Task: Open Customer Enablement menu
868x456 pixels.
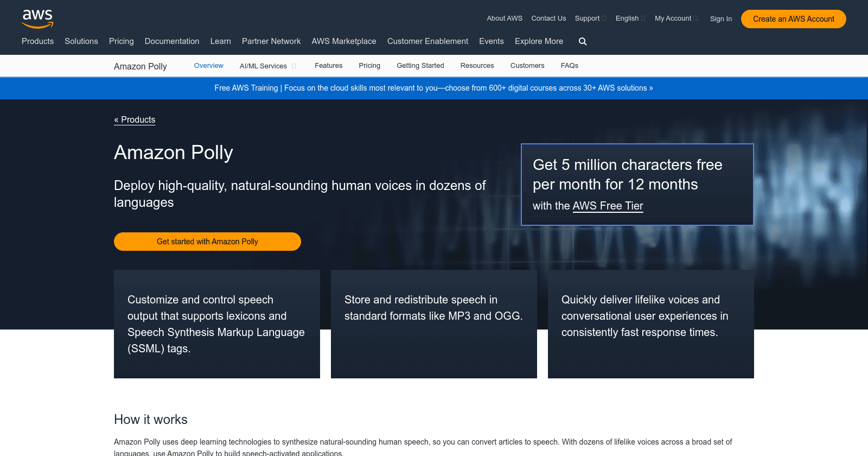Action: [427, 41]
